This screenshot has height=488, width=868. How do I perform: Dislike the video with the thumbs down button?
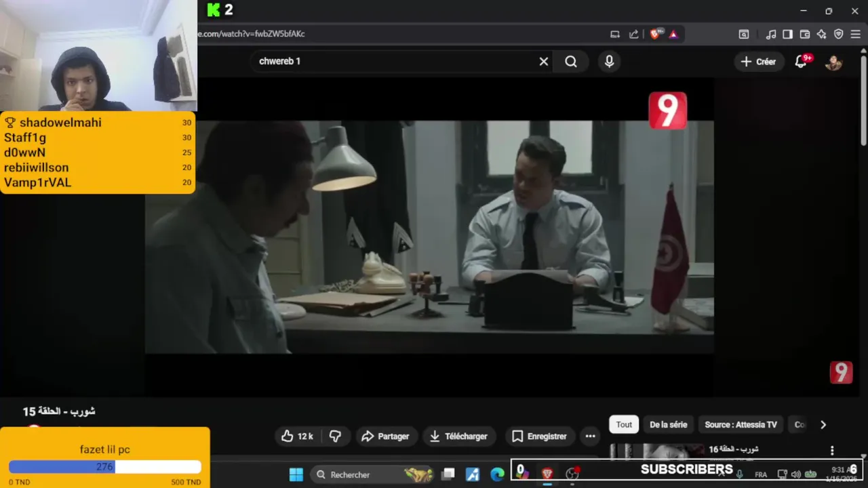335,436
